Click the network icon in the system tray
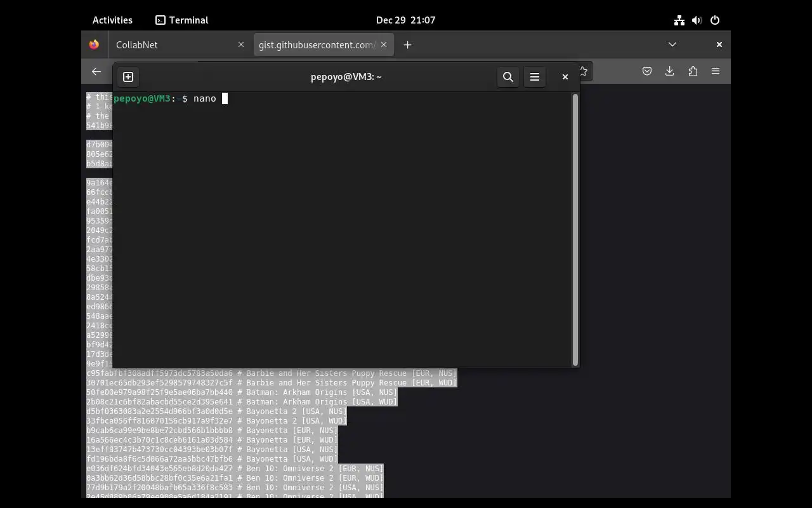The width and height of the screenshot is (812, 508). (x=679, y=20)
